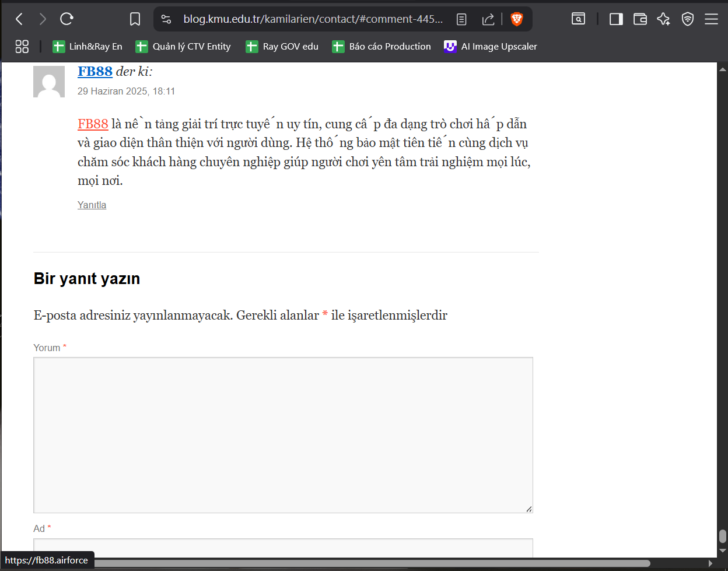Click Yanıtla to reply to comment
Viewport: 728px width, 571px height.
tap(92, 205)
